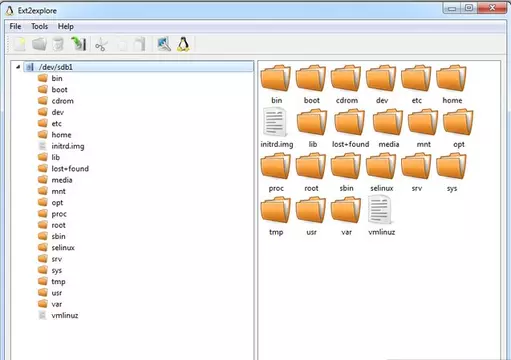This screenshot has width=511, height=360.
Task: Select lost+found in the left tree
Action: tap(70, 169)
